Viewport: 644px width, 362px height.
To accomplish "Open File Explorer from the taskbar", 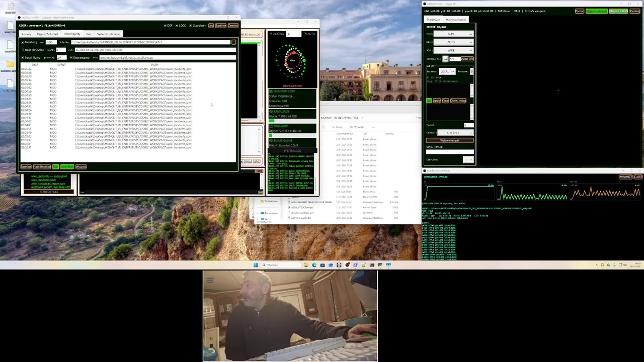I will point(306,265).
